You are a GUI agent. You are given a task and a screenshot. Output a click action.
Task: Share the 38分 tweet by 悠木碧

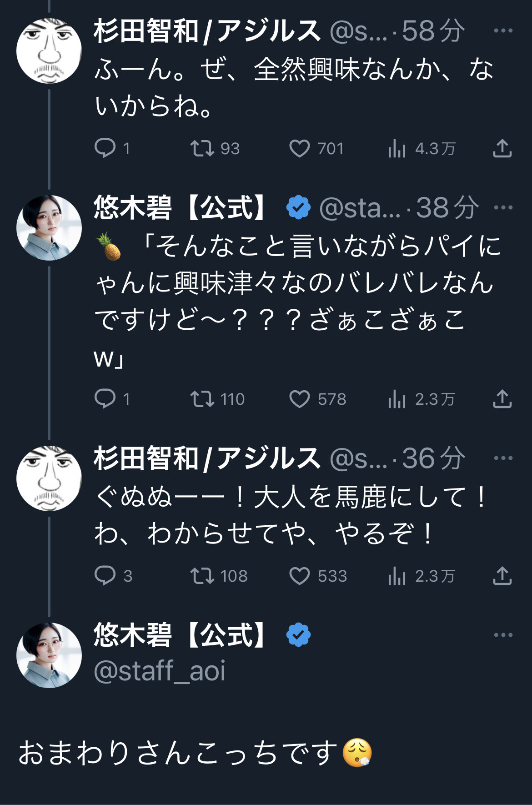coord(502,399)
